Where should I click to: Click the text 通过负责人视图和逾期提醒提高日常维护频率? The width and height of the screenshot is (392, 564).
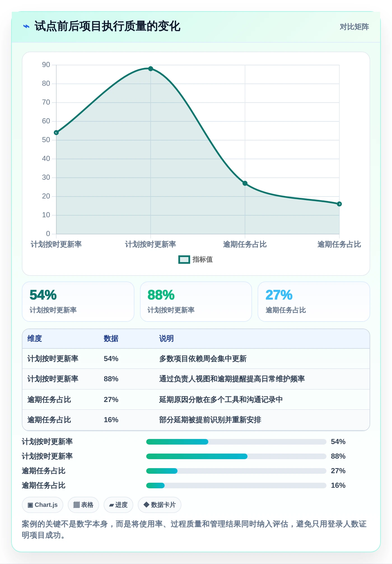pos(232,379)
